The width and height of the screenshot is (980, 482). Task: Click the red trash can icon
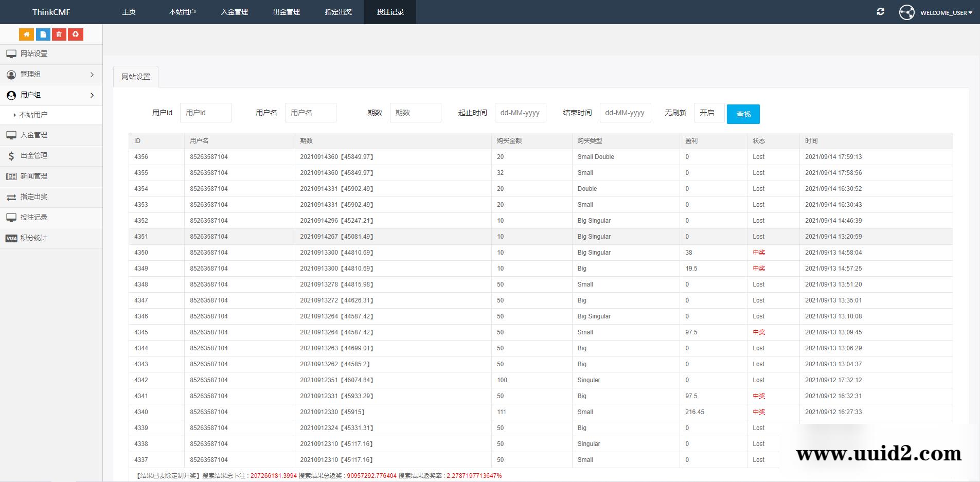coord(59,34)
